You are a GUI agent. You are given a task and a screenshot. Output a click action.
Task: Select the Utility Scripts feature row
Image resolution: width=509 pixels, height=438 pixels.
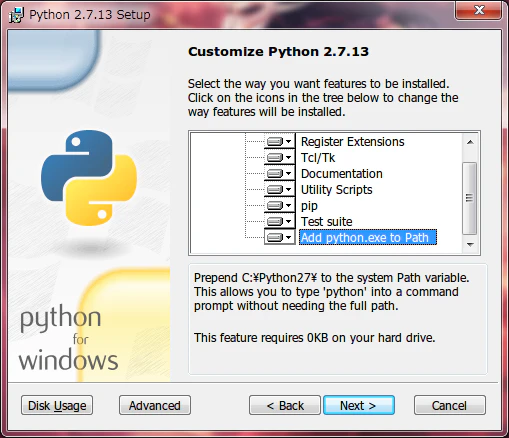coord(336,190)
